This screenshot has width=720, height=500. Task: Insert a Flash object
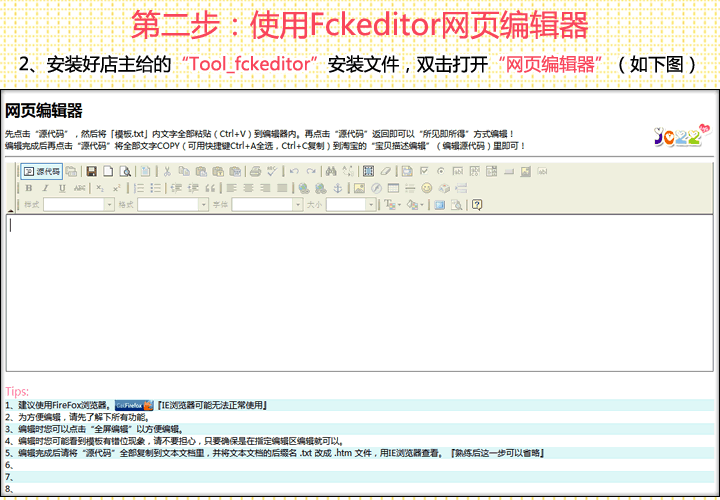tap(376, 188)
